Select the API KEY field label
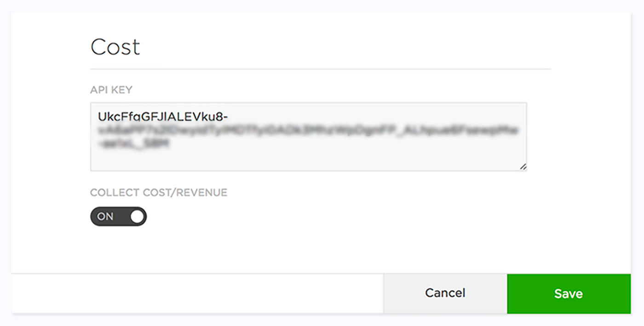The width and height of the screenshot is (644, 326). click(x=111, y=90)
